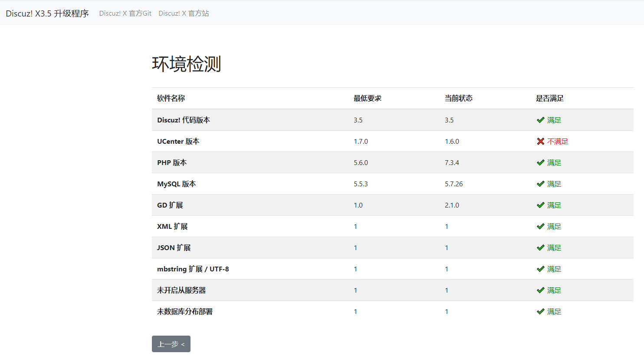This screenshot has height=363, width=644.
Task: Click the green check icon in Discuz! 代码版本 row
Action: [x=540, y=120]
